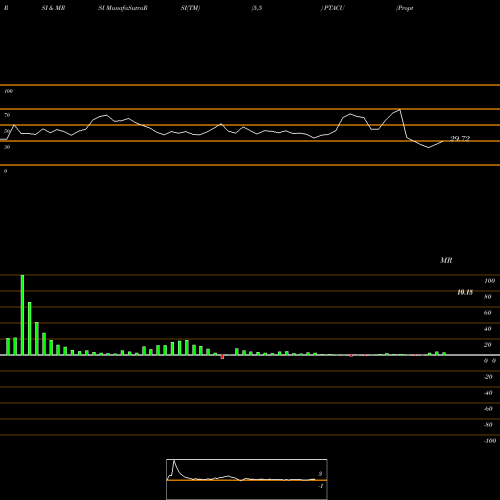Screen dimensions: 500x500
Task: Click the -60 label on the MR axis
Action: click(488, 409)
